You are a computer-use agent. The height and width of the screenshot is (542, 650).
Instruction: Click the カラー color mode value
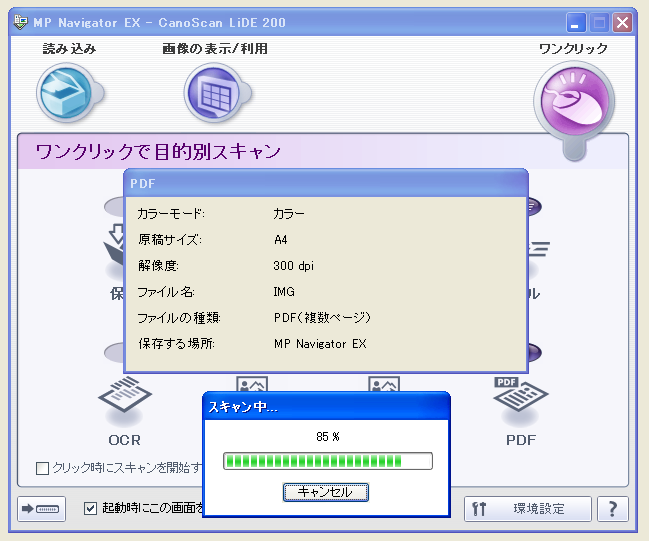point(289,214)
